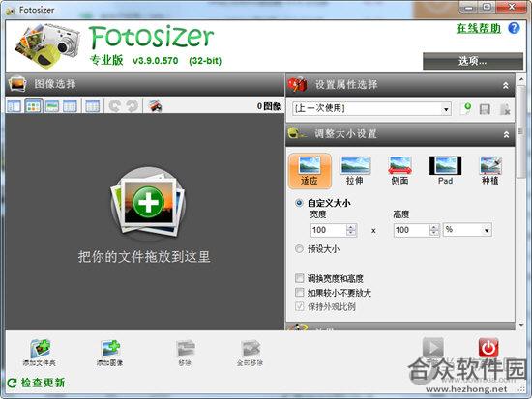This screenshot has width=532, height=399.
Task: Open the [上一次使用] profile dropdown
Action: [371, 108]
